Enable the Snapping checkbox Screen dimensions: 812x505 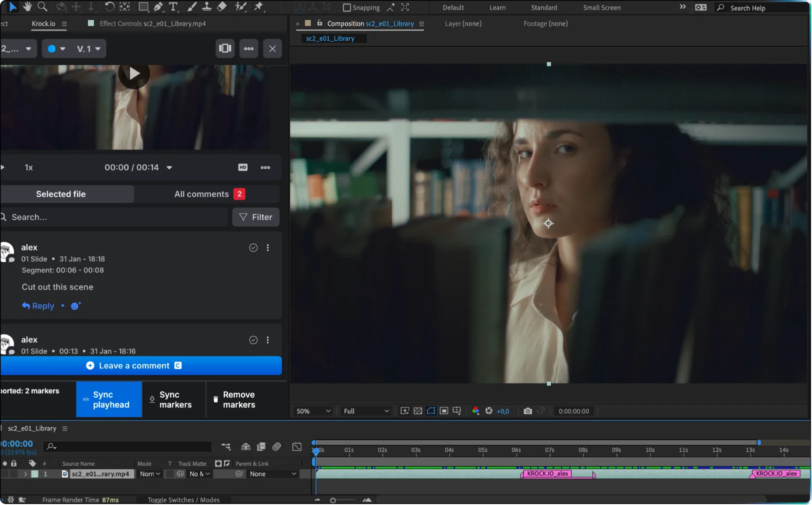tap(347, 7)
